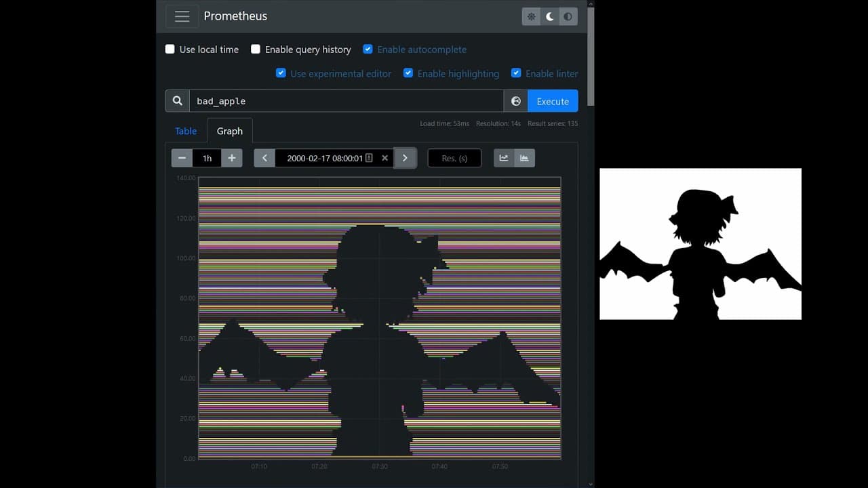Image resolution: width=868 pixels, height=488 pixels.
Task: Show stacked area graph icon
Action: point(524,158)
